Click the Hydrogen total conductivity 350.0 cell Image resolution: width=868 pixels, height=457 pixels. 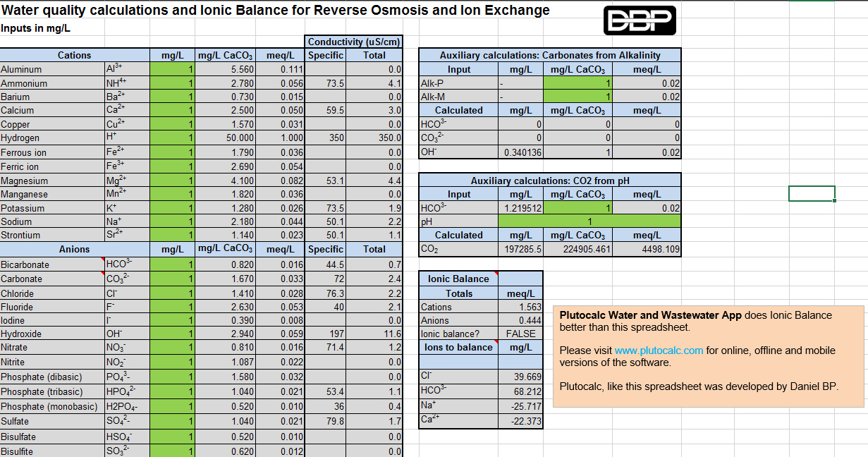(x=374, y=138)
